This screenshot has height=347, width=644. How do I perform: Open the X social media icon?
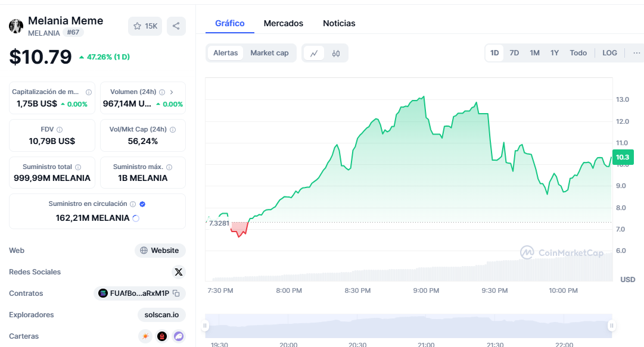pyautogui.click(x=179, y=272)
